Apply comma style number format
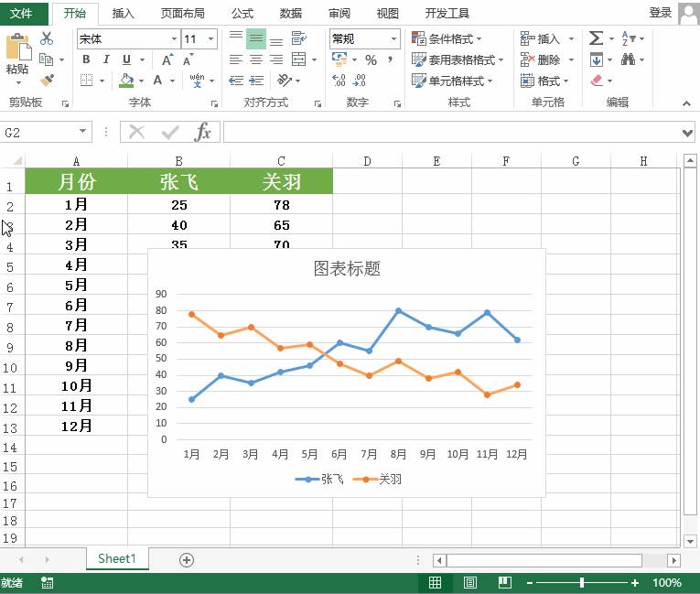Image resolution: width=700 pixels, height=594 pixels. (x=390, y=59)
